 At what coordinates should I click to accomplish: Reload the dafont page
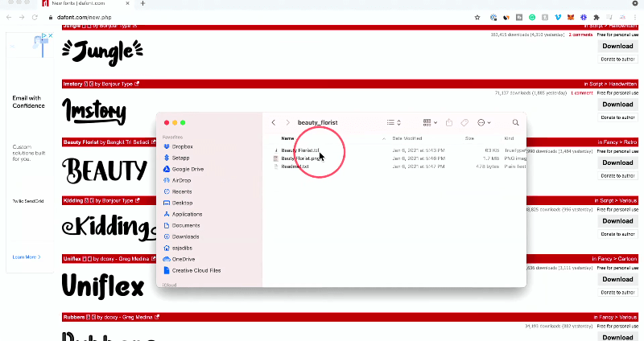[x=35, y=17]
